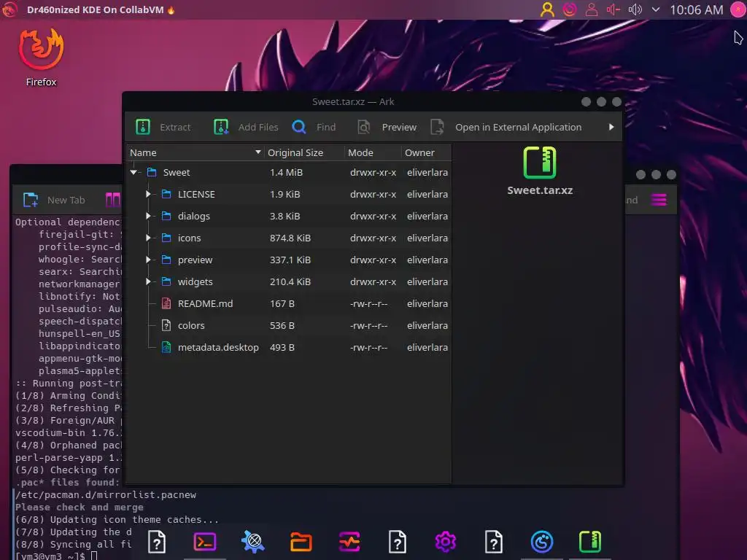Click the pink split view icon in terminal

[x=113, y=200]
